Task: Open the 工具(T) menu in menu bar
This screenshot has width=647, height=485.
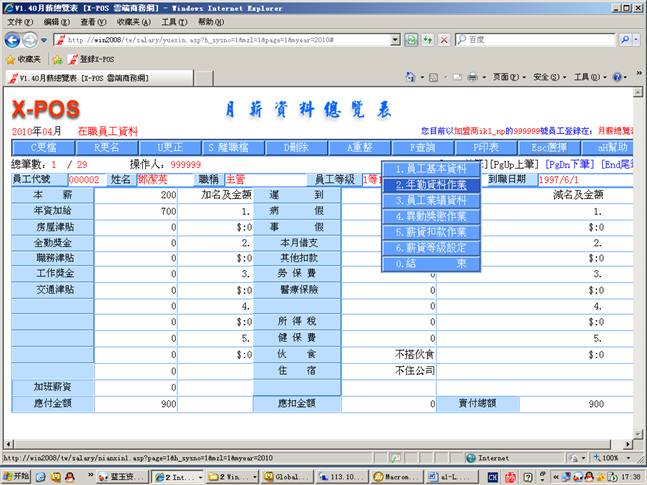Action: coord(174,21)
